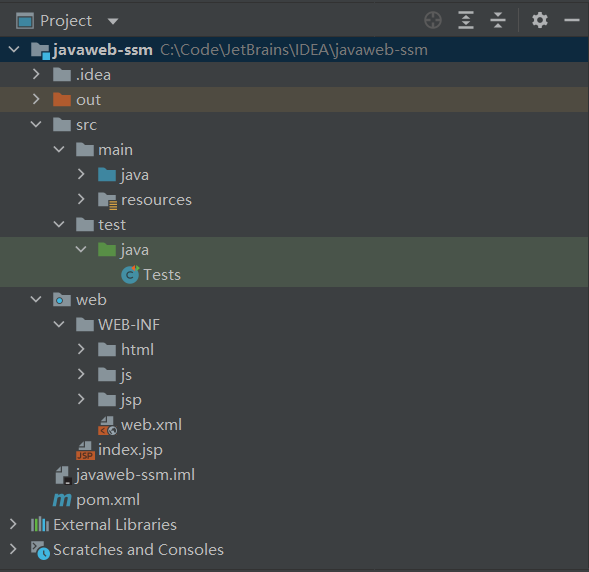Expand the html folder
Image resolution: width=589 pixels, height=572 pixels.
click(81, 349)
